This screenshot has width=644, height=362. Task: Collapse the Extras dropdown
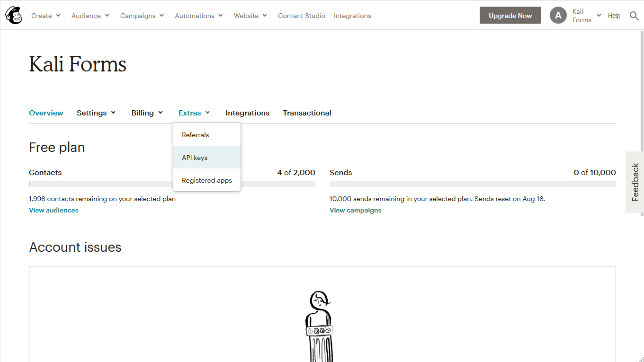tap(195, 113)
